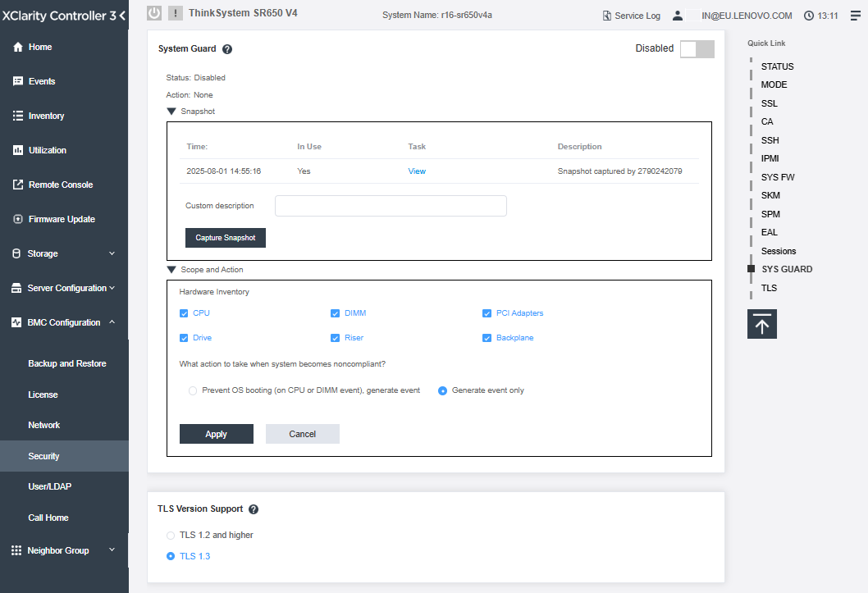The height and width of the screenshot is (593, 868).
Task: Click the Custom description input field
Action: [x=391, y=206]
